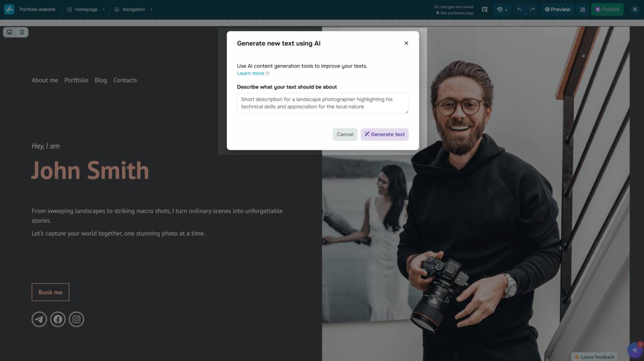
Task: Select the Instagram social icon
Action: coord(76,319)
